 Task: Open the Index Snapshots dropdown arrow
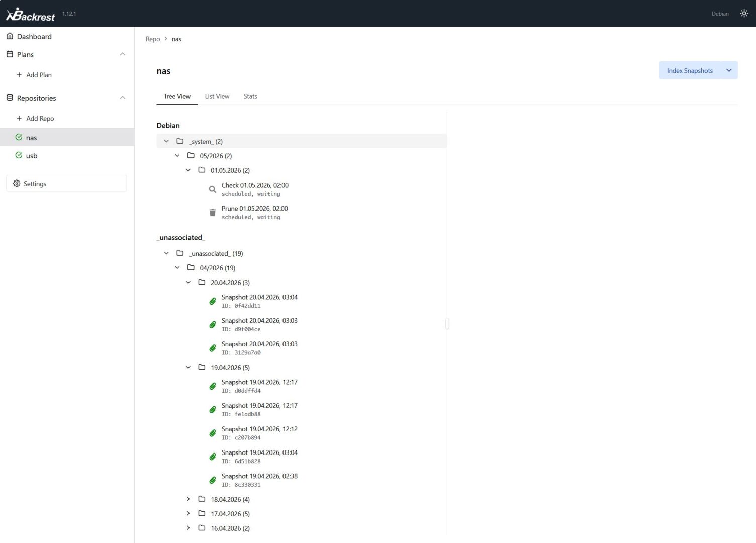tap(729, 70)
